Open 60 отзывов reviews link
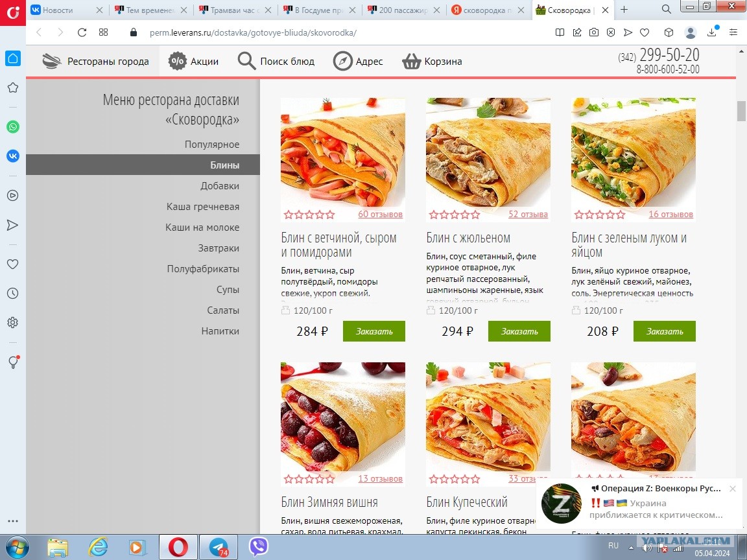 pos(380,215)
